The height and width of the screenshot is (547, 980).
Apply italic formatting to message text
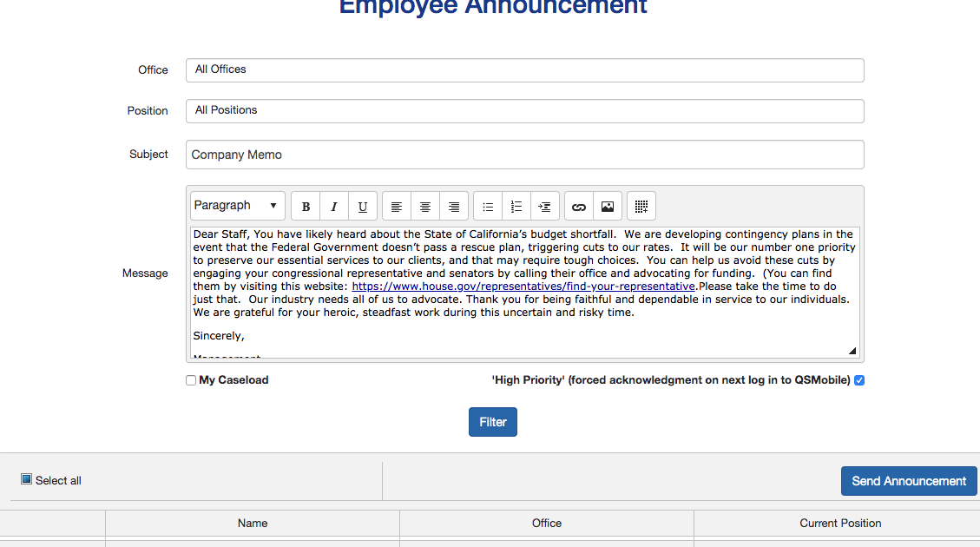pos(334,207)
